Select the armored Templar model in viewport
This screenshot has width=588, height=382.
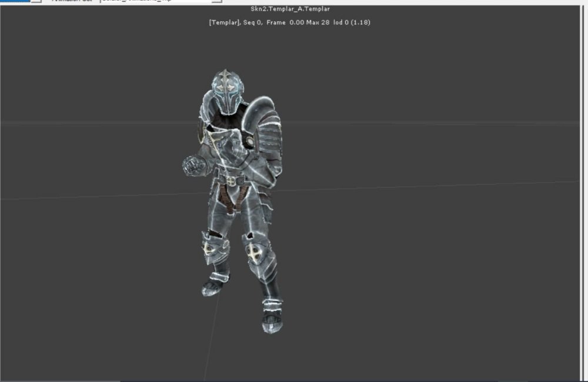(233, 201)
